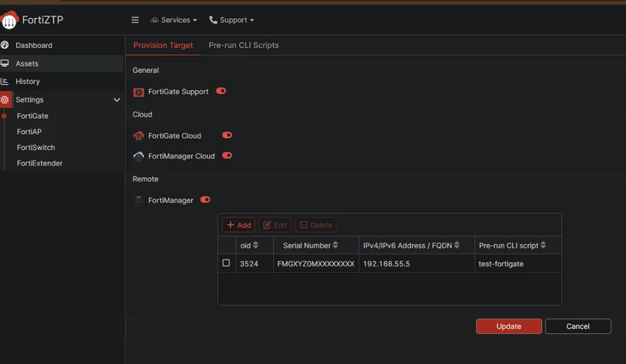Sort by Pre-run CLI script column
Viewport: 626px width, 364px height.
point(543,245)
